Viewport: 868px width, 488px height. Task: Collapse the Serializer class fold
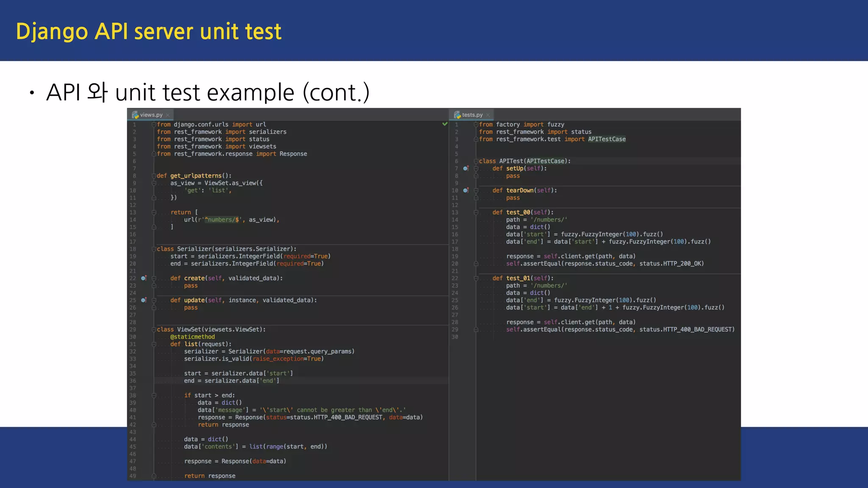(x=154, y=249)
